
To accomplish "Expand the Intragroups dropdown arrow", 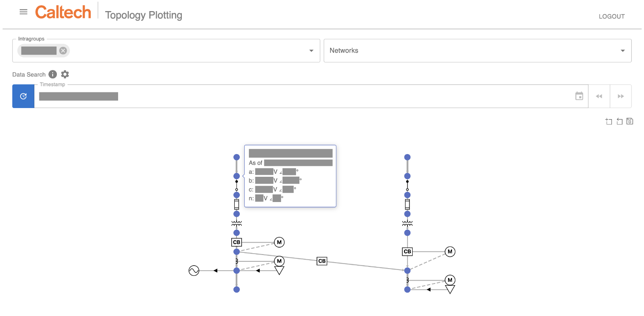I will coord(311,51).
